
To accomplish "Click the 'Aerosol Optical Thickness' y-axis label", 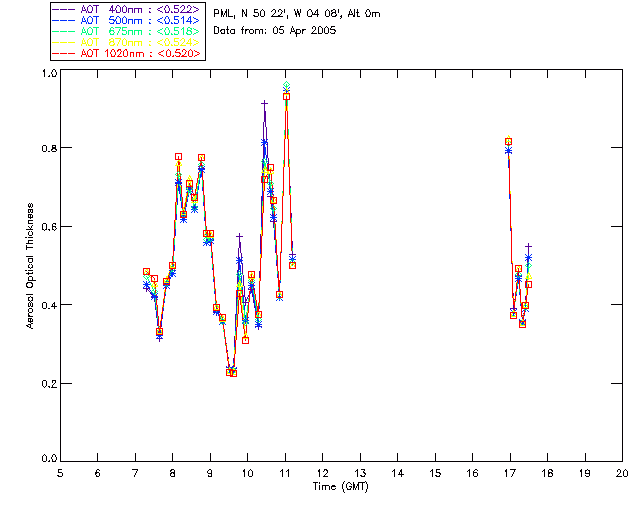I will [x=31, y=266].
